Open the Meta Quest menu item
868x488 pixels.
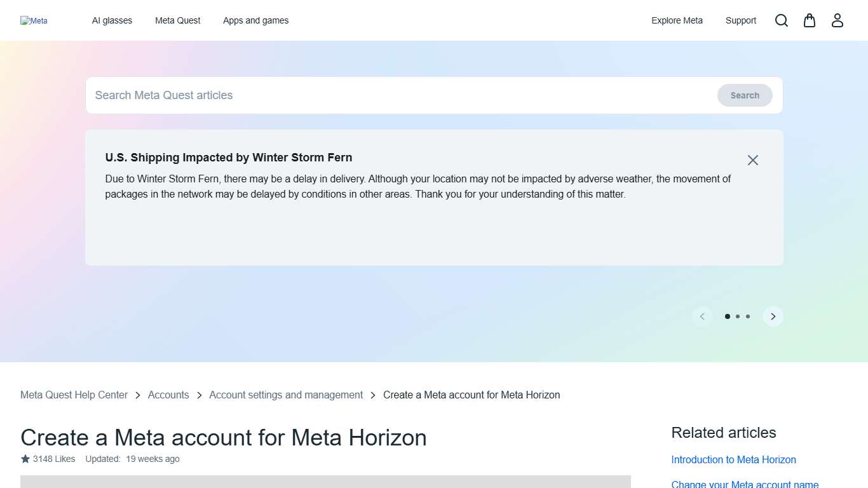[177, 20]
